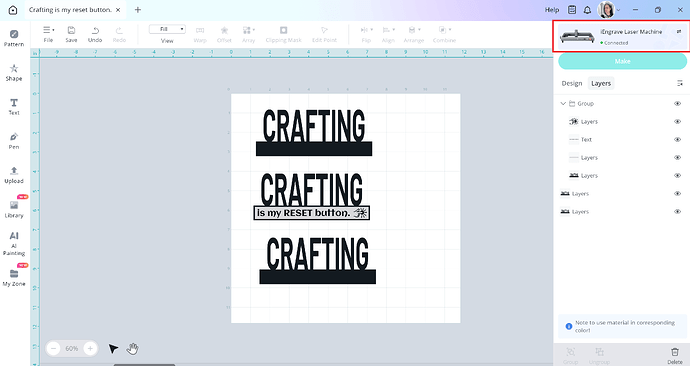Toggle eye of last Layers item in Group

(x=677, y=176)
